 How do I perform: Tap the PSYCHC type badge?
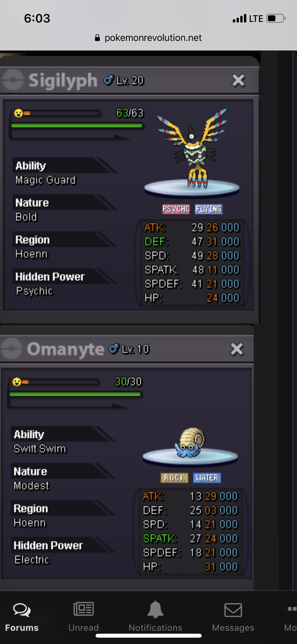[176, 209]
